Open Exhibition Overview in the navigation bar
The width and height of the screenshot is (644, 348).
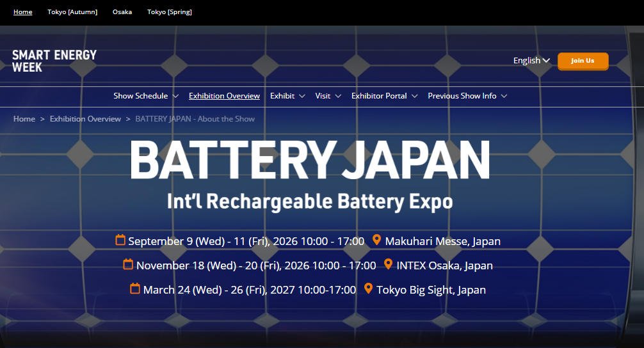[224, 95]
